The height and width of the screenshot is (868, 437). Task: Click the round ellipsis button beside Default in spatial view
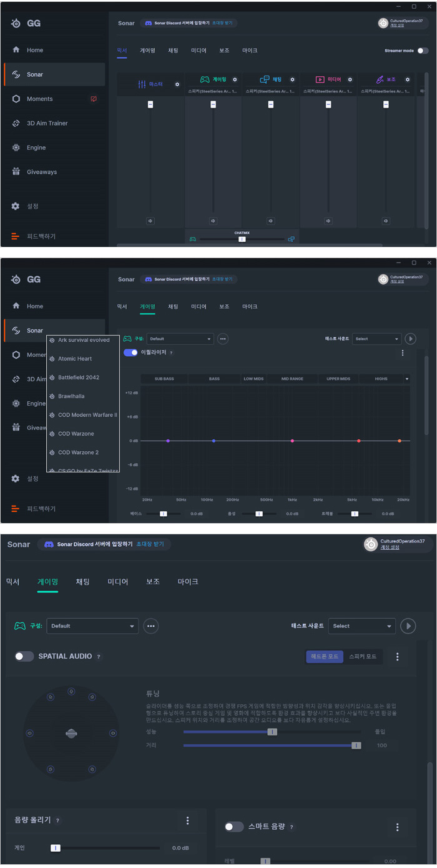pos(150,626)
